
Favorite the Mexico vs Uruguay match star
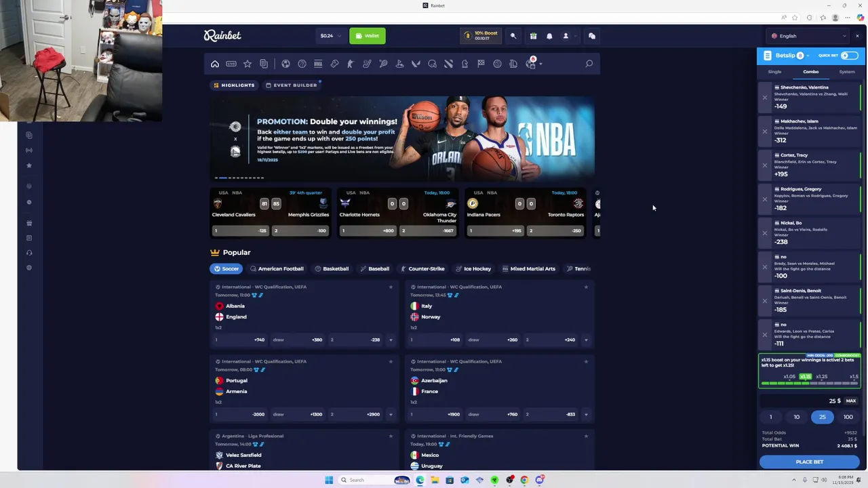click(x=586, y=436)
